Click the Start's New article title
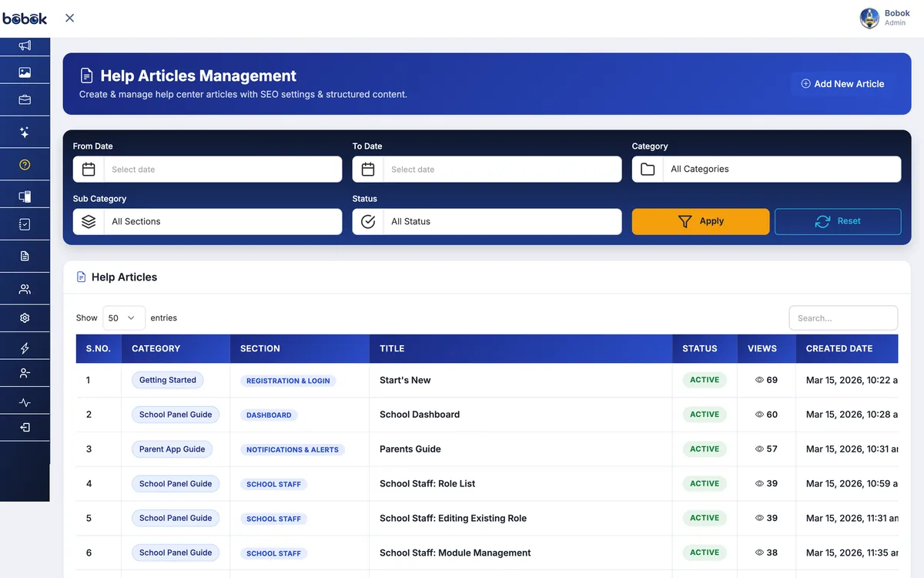Viewport: 924px width, 578px height. 405,380
